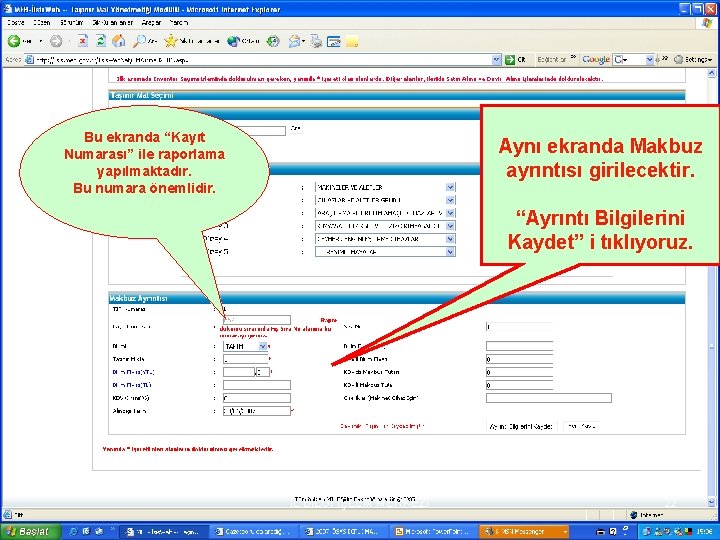Click the Internet zone status icon
The width and height of the screenshot is (720, 540).
(x=634, y=515)
